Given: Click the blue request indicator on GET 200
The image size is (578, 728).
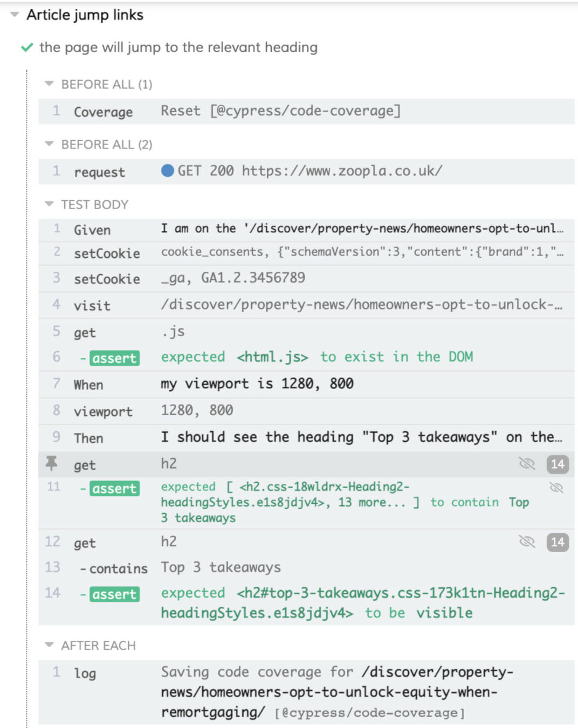Looking at the screenshot, I should tap(168, 171).
